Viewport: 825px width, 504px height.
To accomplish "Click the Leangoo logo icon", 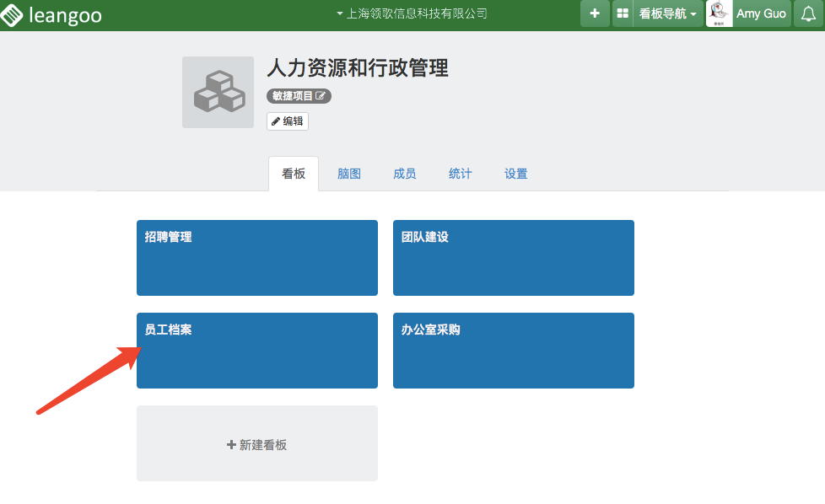I will pos(13,14).
